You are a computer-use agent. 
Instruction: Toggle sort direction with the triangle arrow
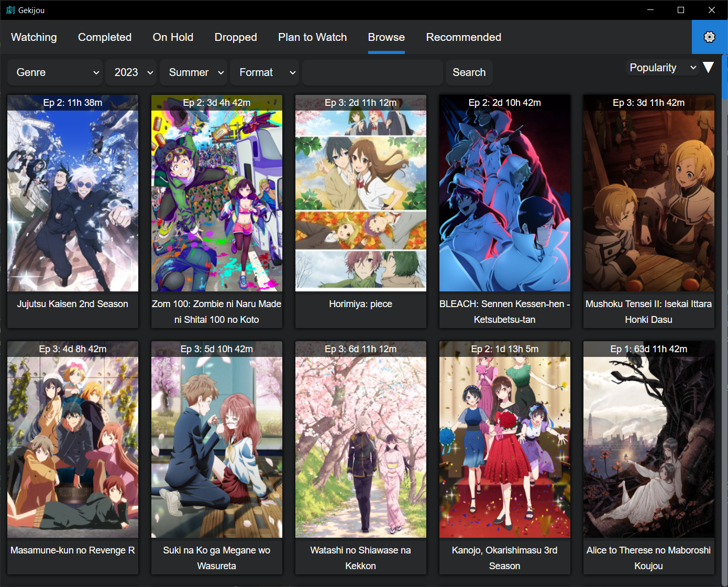(708, 68)
